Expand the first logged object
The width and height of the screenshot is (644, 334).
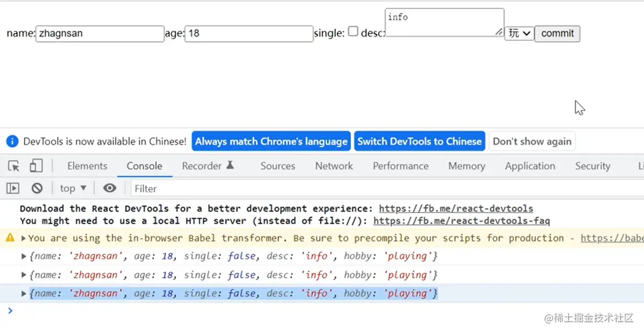(x=23, y=256)
